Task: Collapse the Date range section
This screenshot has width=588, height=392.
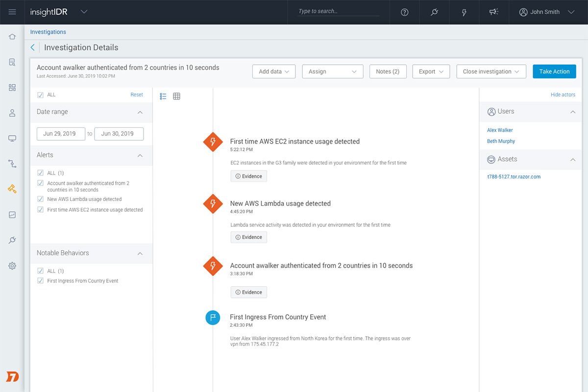Action: pos(140,112)
